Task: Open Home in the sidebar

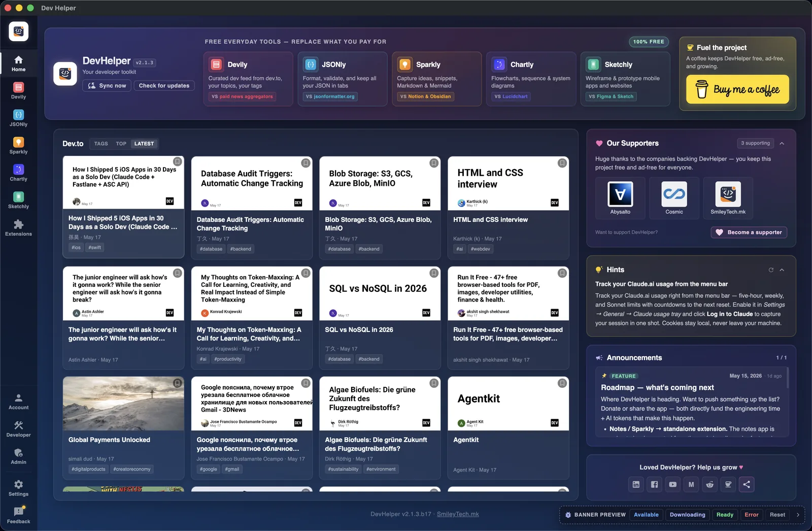Action: click(18, 63)
